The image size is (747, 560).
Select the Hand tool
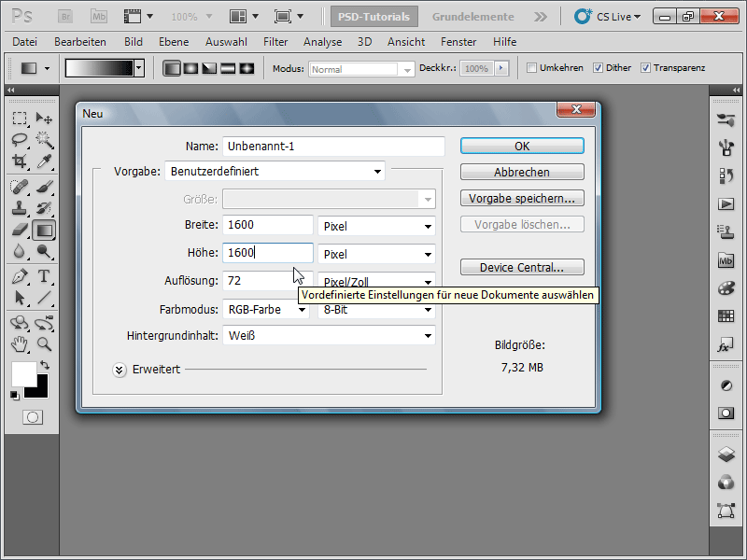pyautogui.click(x=20, y=344)
